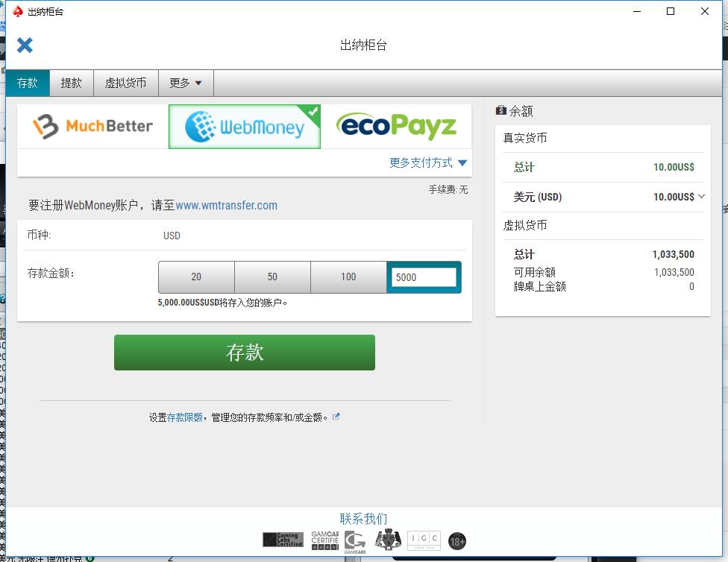Click the 可用余额 label
This screenshot has height=562, width=728.
coord(534,272)
